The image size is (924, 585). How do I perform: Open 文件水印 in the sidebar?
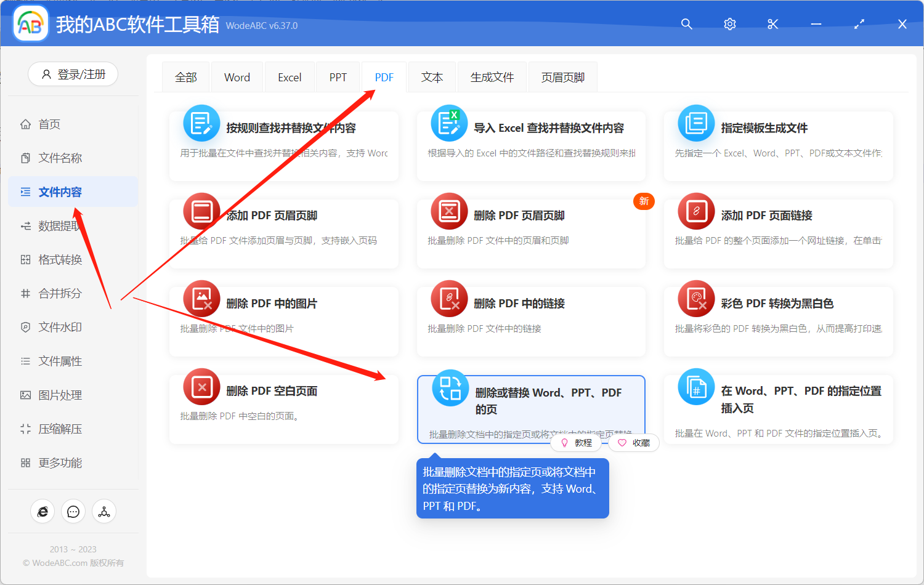pos(60,328)
